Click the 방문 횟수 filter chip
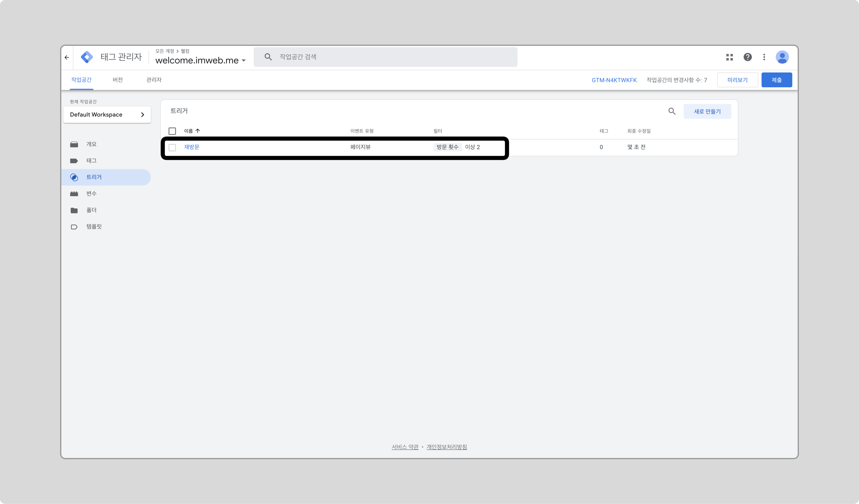 (447, 147)
